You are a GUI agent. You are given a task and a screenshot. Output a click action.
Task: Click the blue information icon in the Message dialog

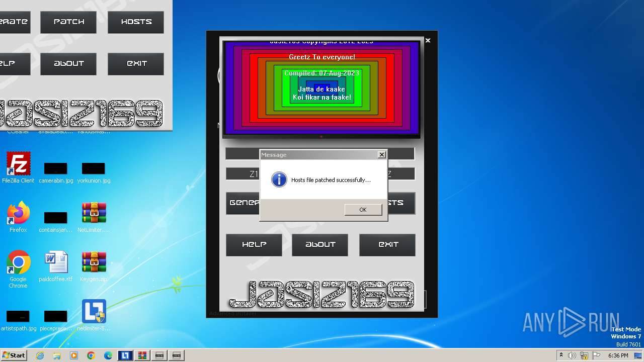[279, 179]
